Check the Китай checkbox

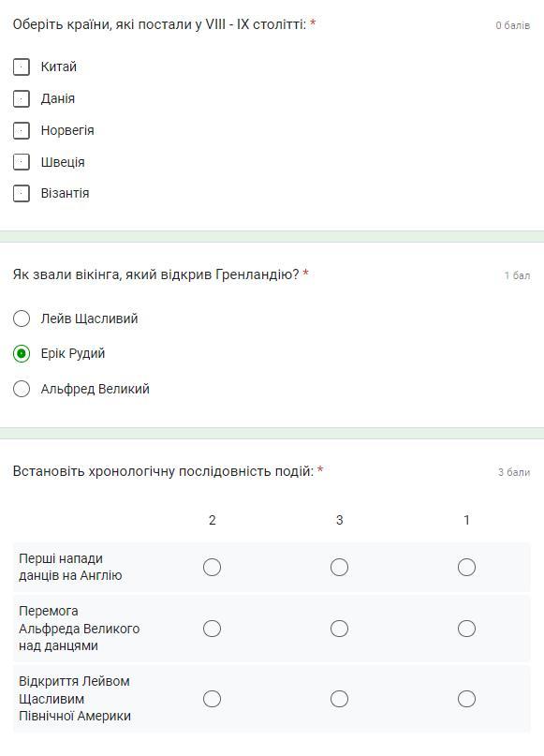(22, 67)
